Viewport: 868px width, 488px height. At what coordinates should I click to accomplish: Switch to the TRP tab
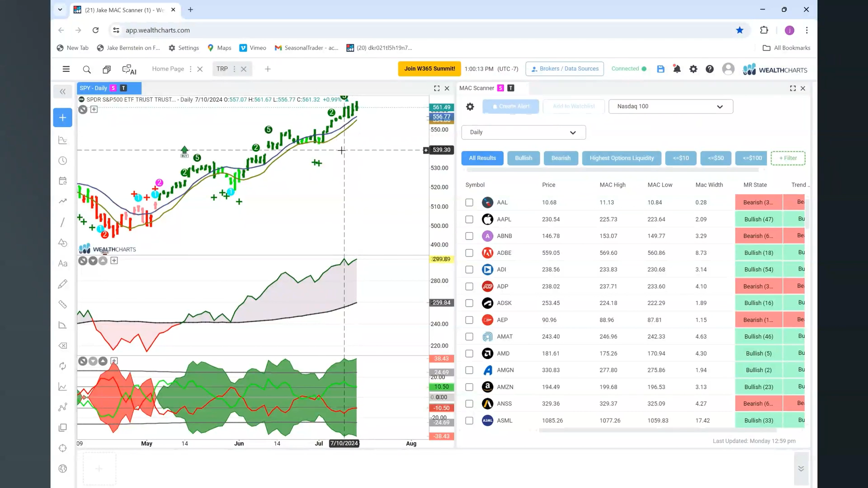(222, 69)
